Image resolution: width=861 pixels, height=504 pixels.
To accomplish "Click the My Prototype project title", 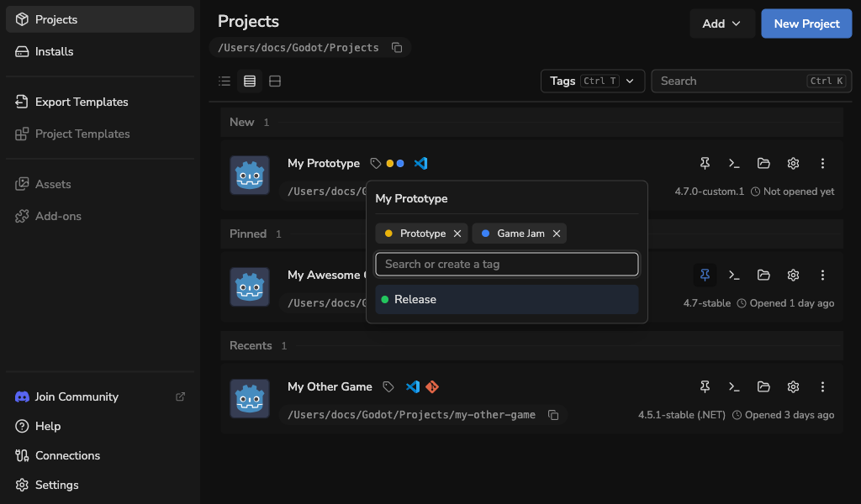I will click(x=324, y=164).
